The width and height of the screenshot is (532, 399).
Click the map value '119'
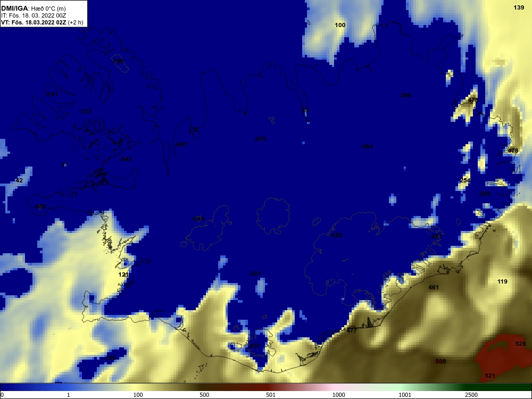tap(502, 281)
